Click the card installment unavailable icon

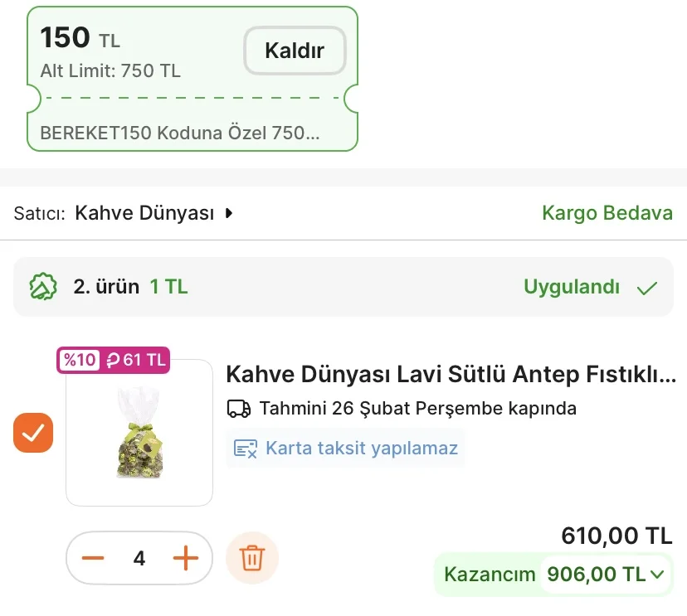[x=246, y=449]
